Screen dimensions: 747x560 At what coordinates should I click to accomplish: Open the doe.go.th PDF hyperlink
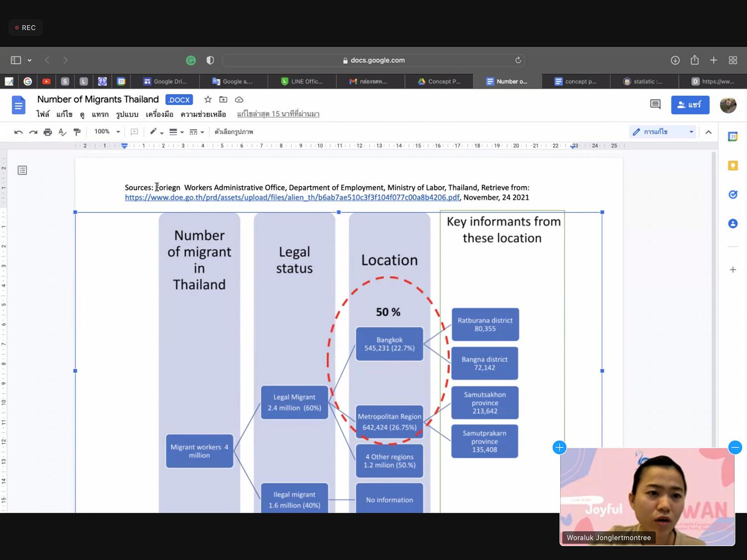point(292,198)
